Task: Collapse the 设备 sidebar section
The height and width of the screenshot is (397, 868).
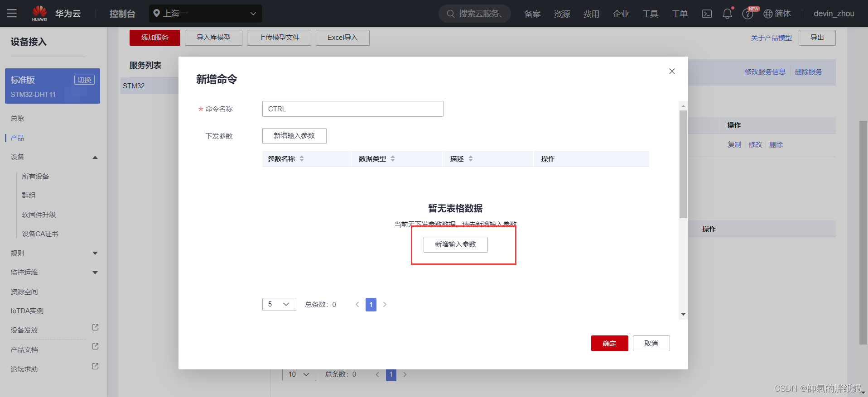Action: click(x=95, y=157)
